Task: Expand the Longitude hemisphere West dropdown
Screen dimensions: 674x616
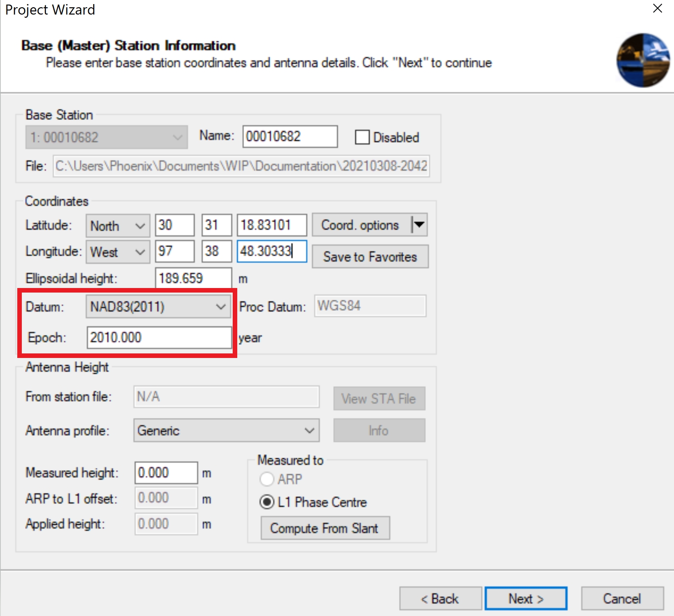Action: click(118, 252)
